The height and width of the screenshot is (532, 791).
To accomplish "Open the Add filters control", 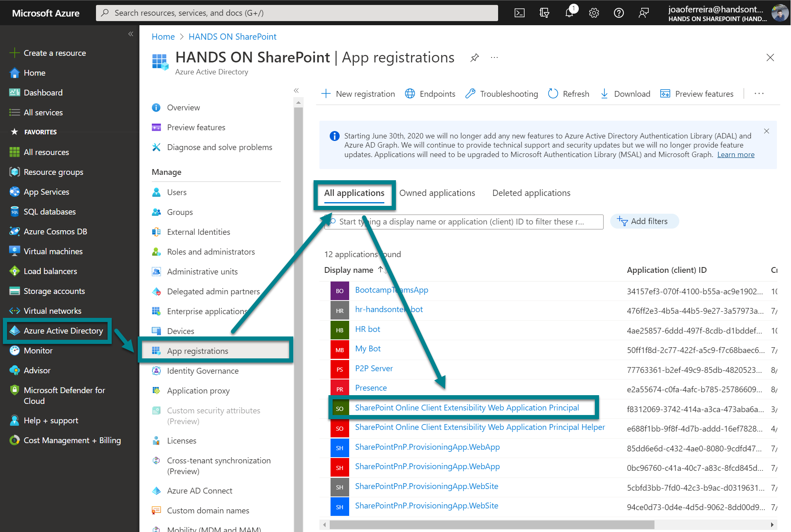I will click(644, 221).
